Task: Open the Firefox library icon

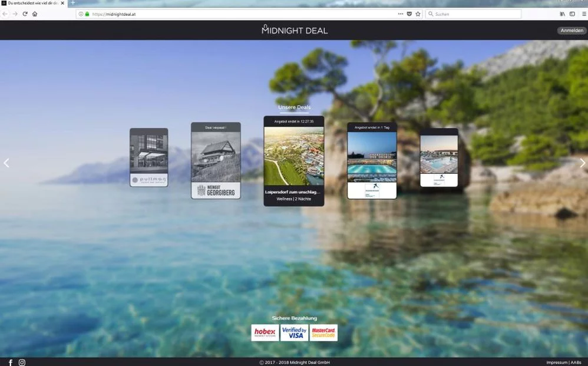Action: (562, 14)
